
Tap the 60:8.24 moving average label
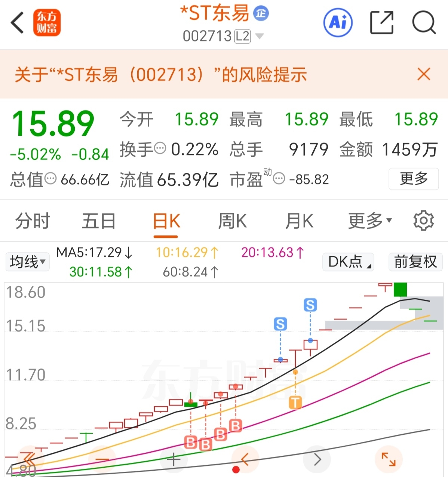[x=191, y=272]
